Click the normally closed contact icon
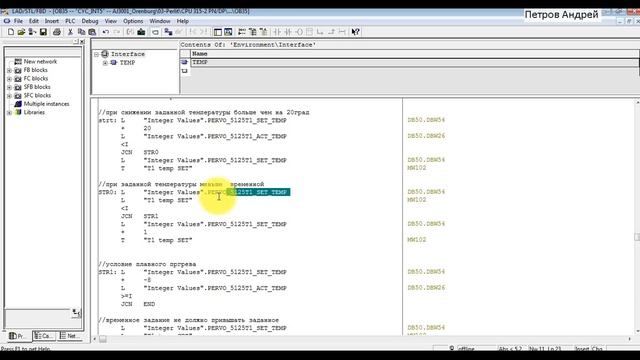This screenshot has height=360, width=640. (x=288, y=32)
